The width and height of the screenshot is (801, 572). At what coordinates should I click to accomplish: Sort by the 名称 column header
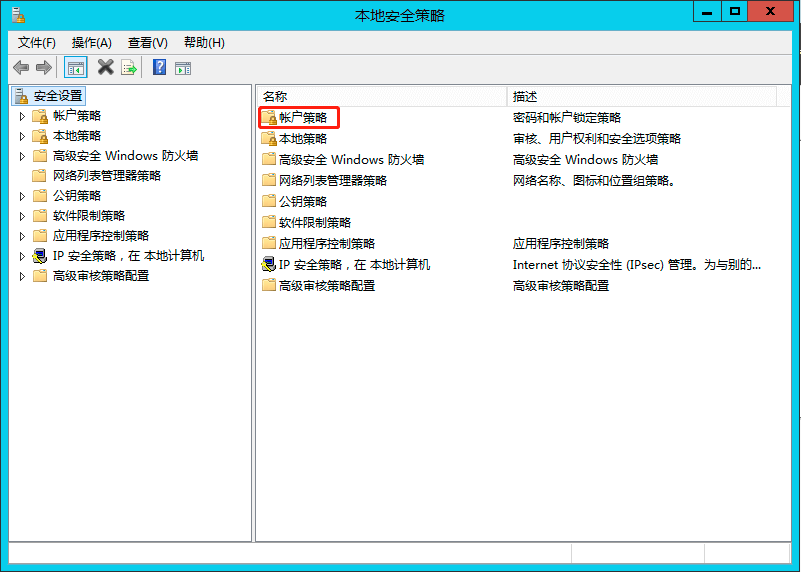tap(382, 97)
